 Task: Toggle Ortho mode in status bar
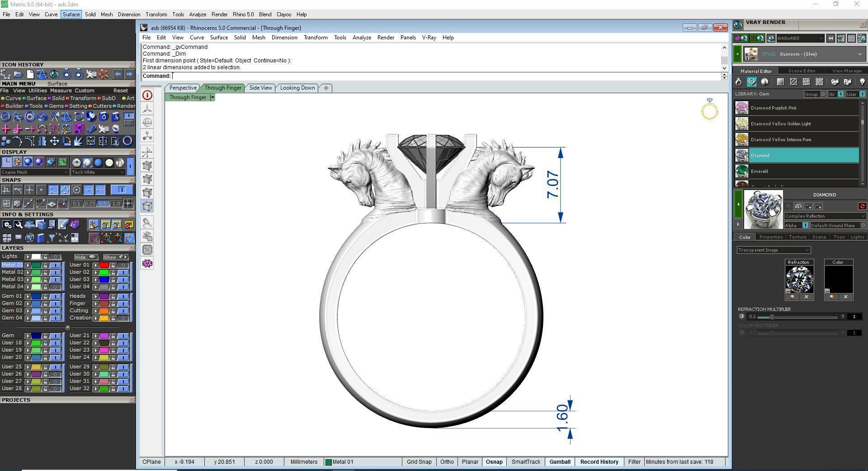click(x=447, y=462)
